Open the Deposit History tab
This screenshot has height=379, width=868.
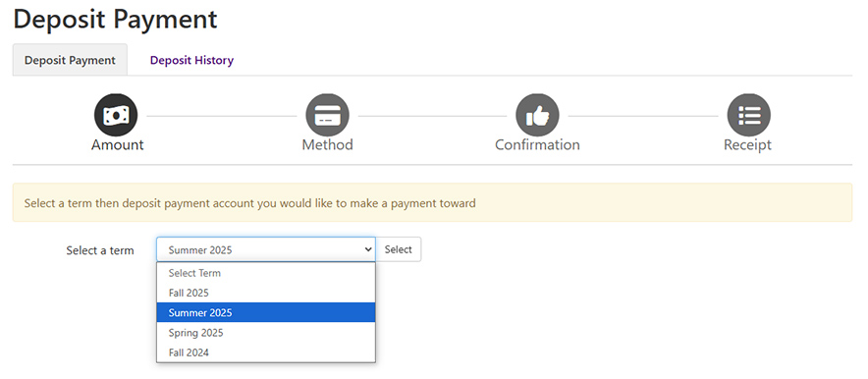(191, 60)
